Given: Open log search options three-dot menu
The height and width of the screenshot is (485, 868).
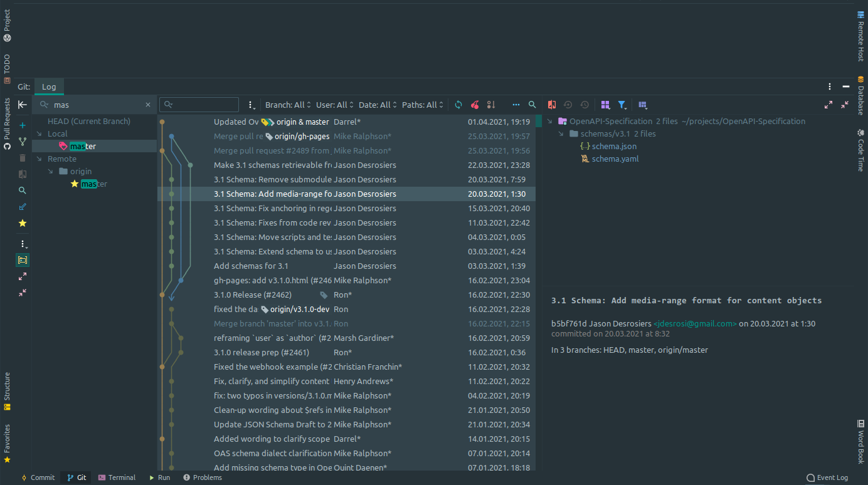Looking at the screenshot, I should [251, 105].
